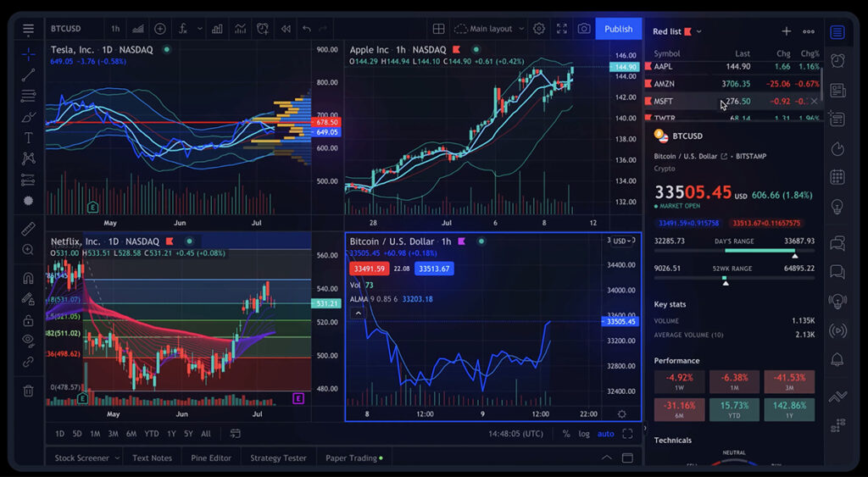Switch to the Text Notes tab
Image resolution: width=868 pixels, height=477 pixels.
[x=153, y=458]
